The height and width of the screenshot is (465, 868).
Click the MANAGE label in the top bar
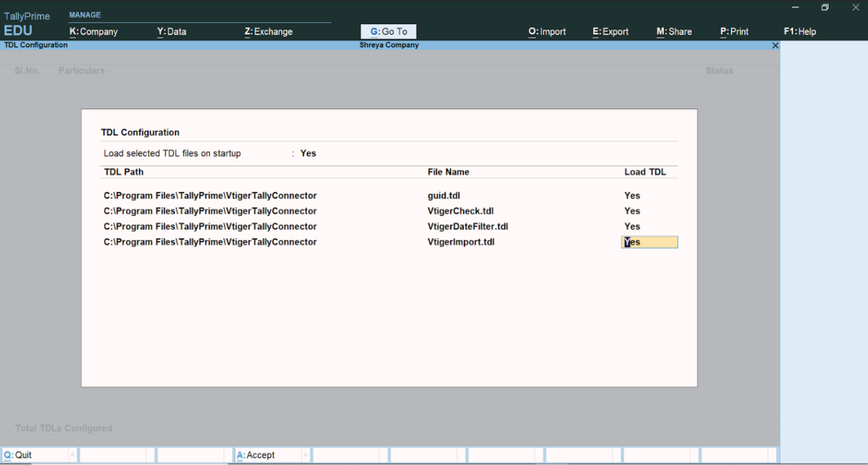tap(85, 15)
